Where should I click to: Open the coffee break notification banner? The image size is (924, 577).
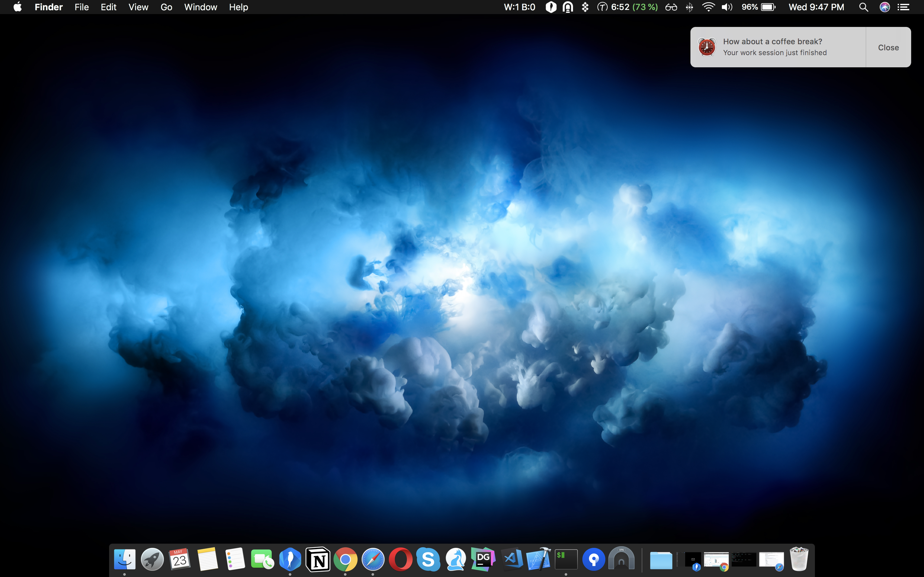[x=775, y=47]
